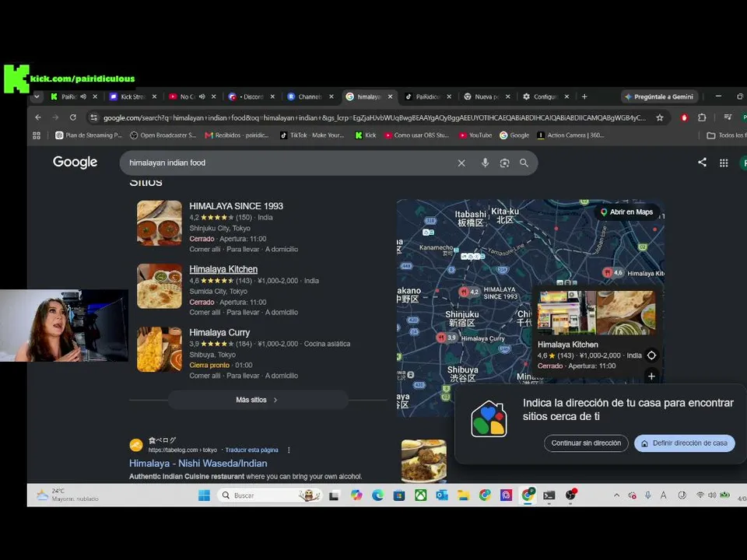Screen dimensions: 747x560
Task: Click Continuar sin dirección button
Action: (x=586, y=443)
